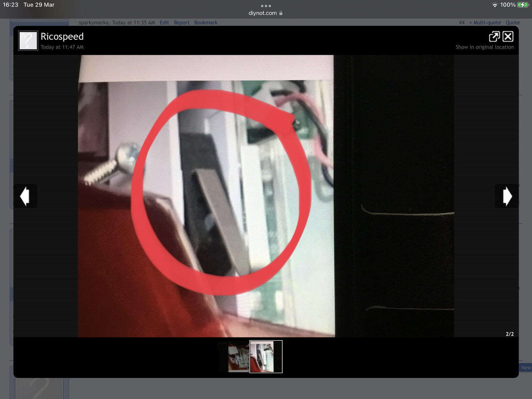Open the post #4 permalink

(x=462, y=23)
